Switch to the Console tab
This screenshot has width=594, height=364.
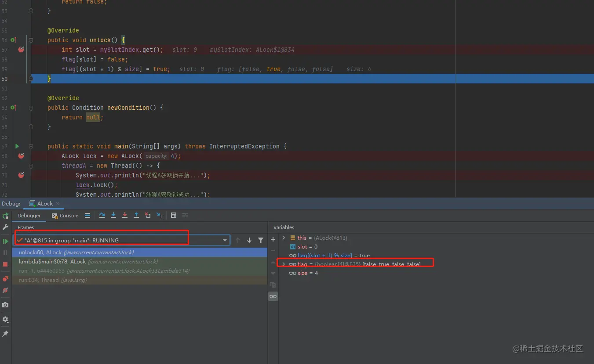[65, 216]
